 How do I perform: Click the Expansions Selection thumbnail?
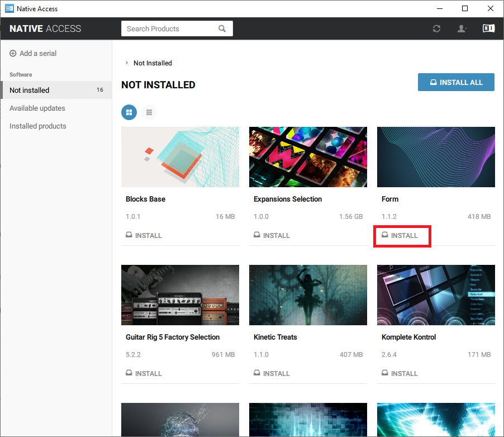pos(308,157)
